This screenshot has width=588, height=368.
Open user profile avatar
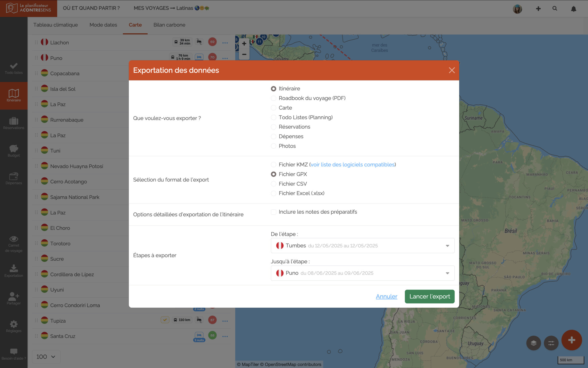517,9
